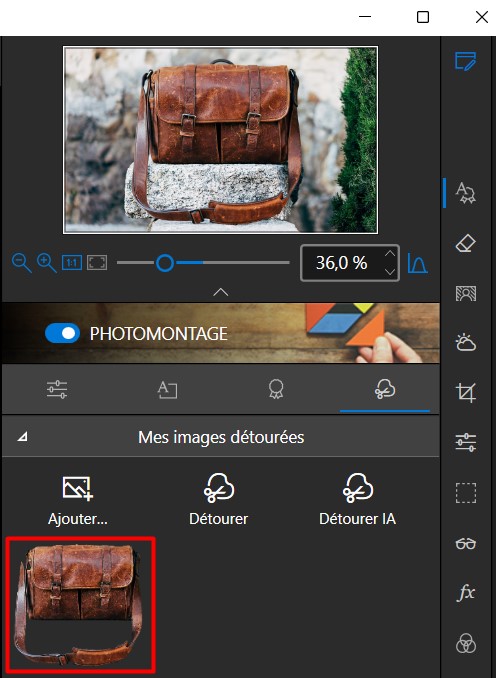The width and height of the screenshot is (496, 678).
Task: Toggle the PHOTOMONTAGE switch off
Action: click(62, 333)
